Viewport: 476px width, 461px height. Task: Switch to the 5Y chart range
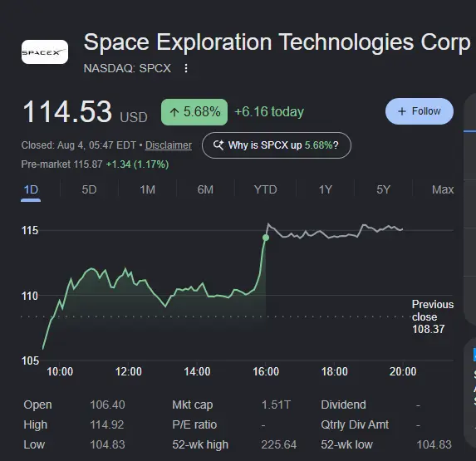point(383,189)
